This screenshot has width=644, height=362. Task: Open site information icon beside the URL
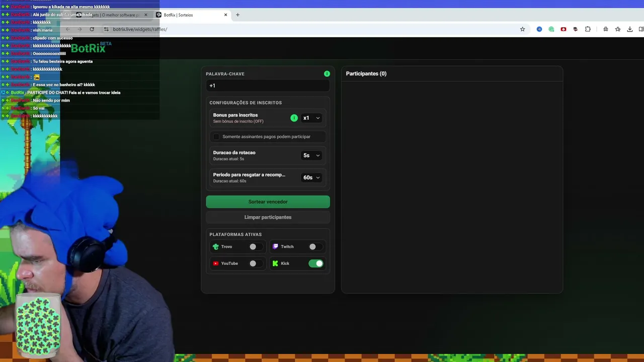tap(106, 29)
